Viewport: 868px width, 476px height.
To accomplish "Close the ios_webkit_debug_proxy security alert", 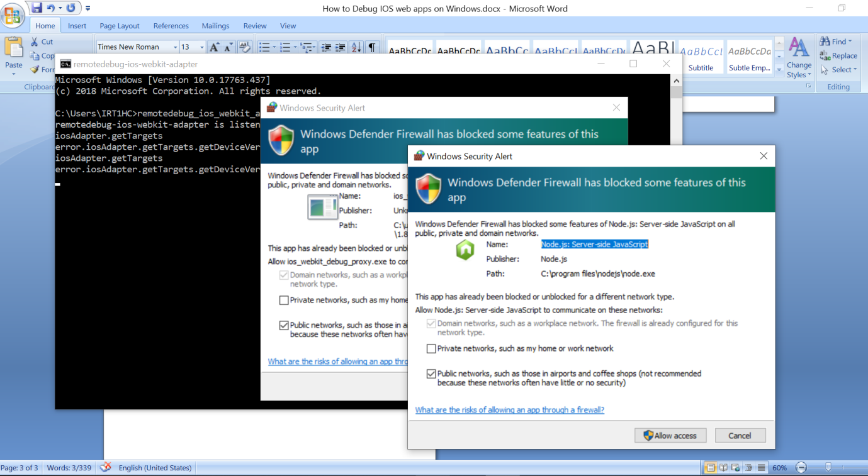I will (617, 108).
